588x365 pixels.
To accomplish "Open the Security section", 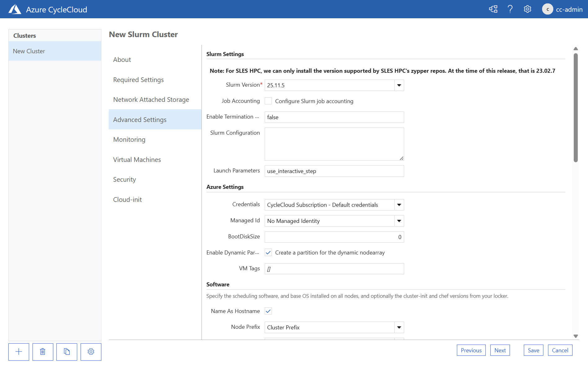I will [155, 179].
